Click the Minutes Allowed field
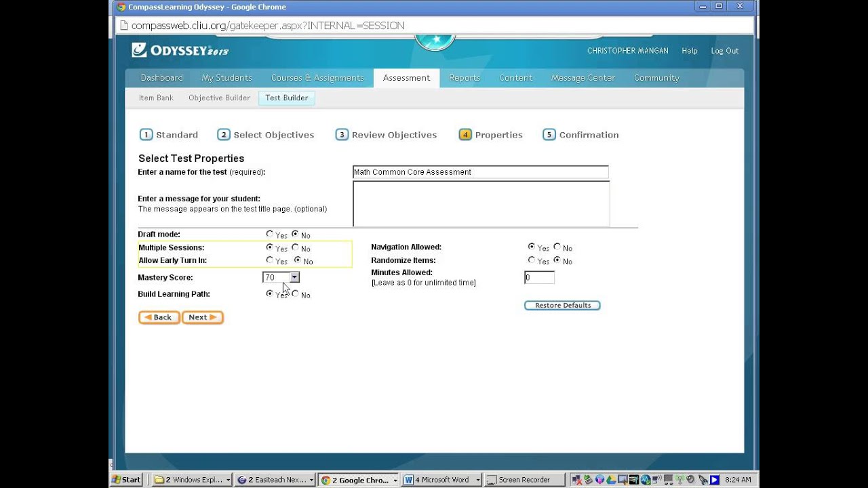 (539, 277)
